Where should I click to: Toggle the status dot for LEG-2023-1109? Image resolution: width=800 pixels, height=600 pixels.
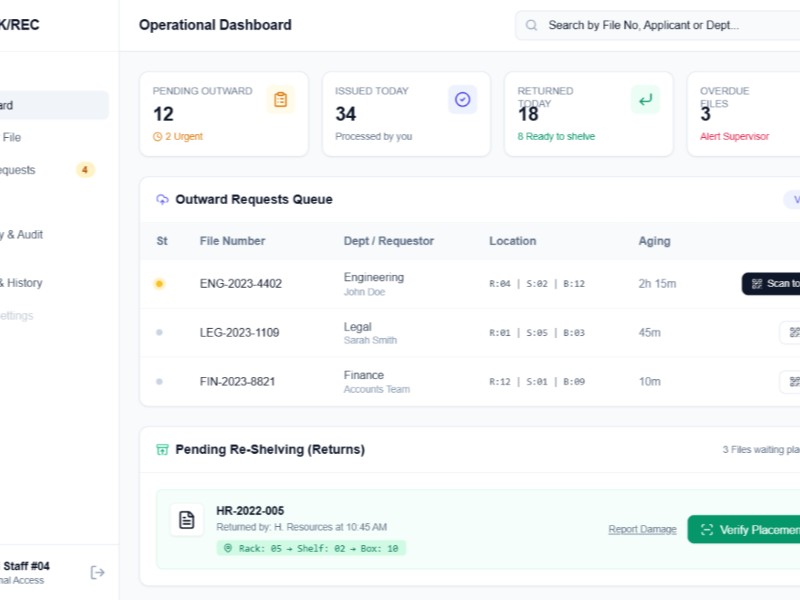tap(160, 332)
